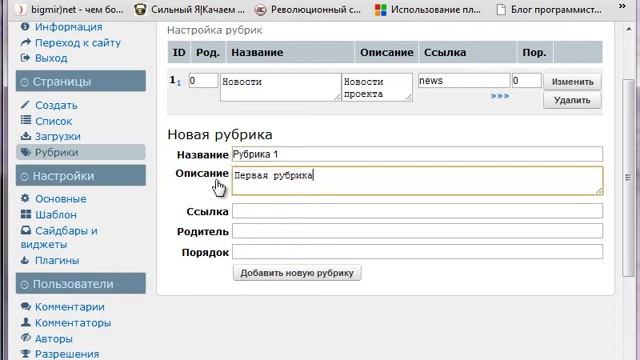Open the Информация sidebar link
640x360 pixels.
point(69,27)
